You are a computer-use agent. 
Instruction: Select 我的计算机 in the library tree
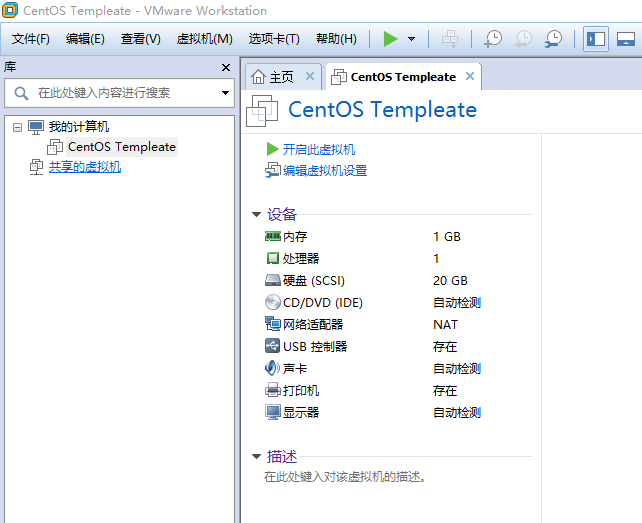pyautogui.click(x=79, y=127)
